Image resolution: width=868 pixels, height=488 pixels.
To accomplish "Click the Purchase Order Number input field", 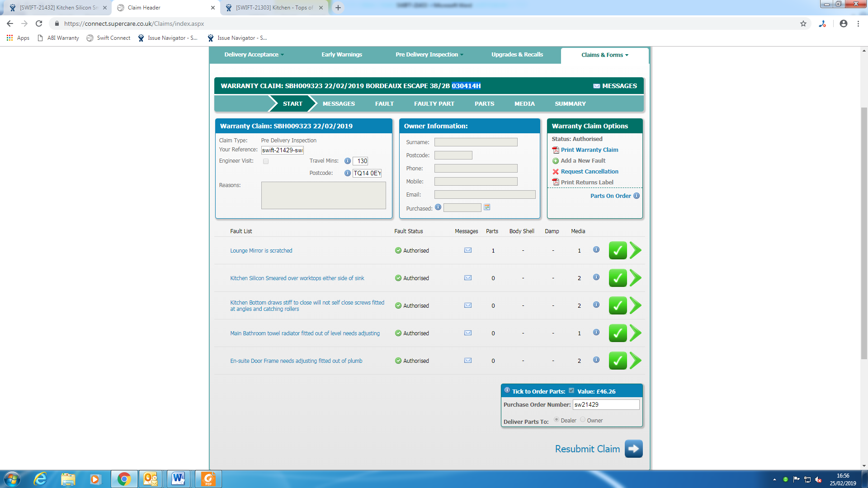I will 606,404.
